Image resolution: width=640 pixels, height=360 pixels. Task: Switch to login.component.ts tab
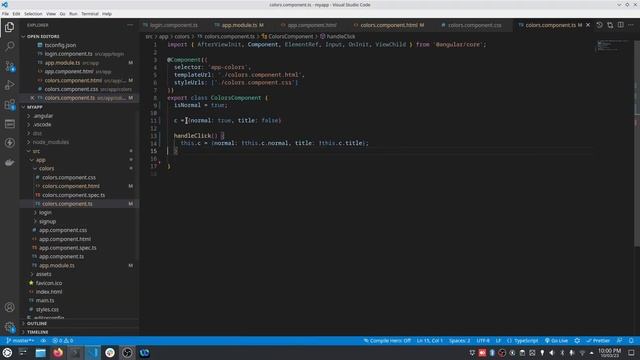173,25
